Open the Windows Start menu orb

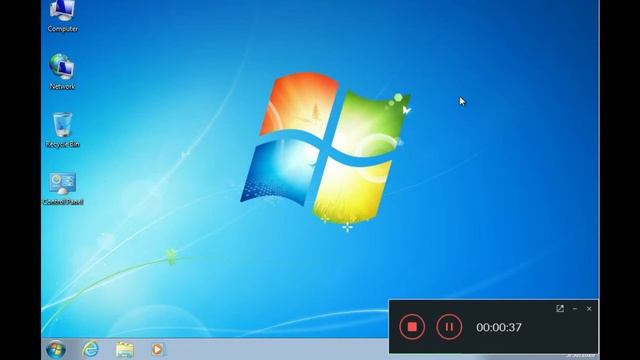[56, 349]
